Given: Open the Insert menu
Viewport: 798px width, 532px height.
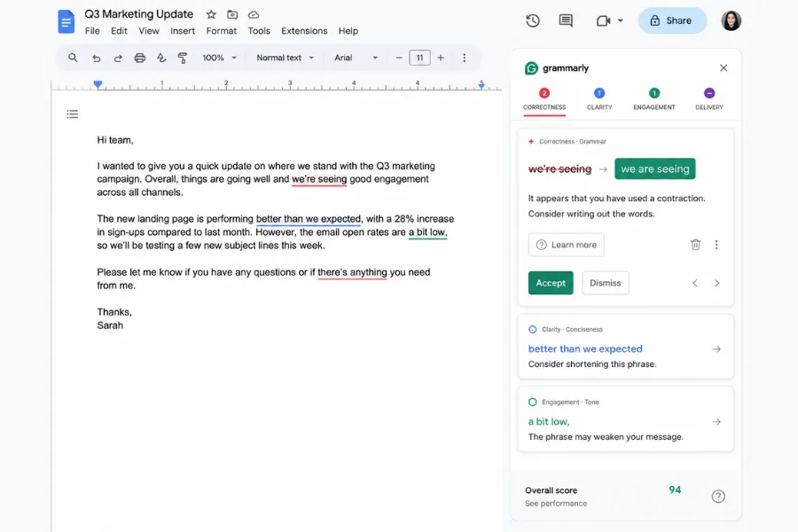Looking at the screenshot, I should coord(183,31).
